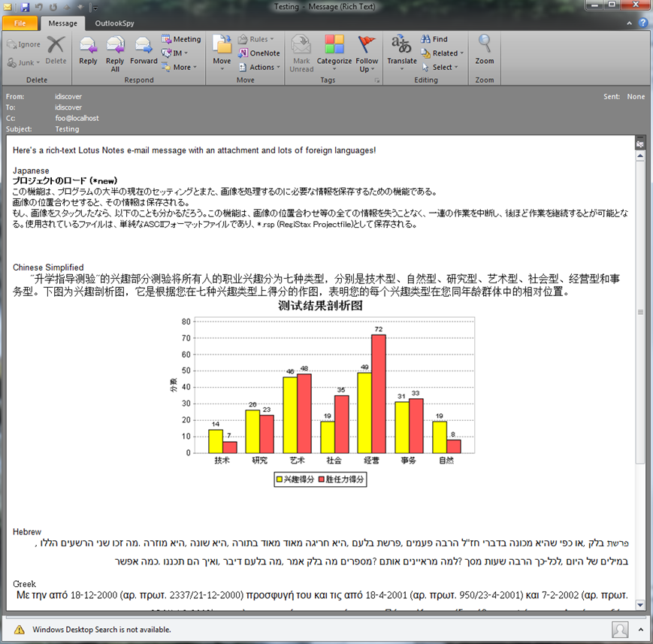Minimize the ribbon with the chevron
The image size is (653, 644).
pos(629,23)
